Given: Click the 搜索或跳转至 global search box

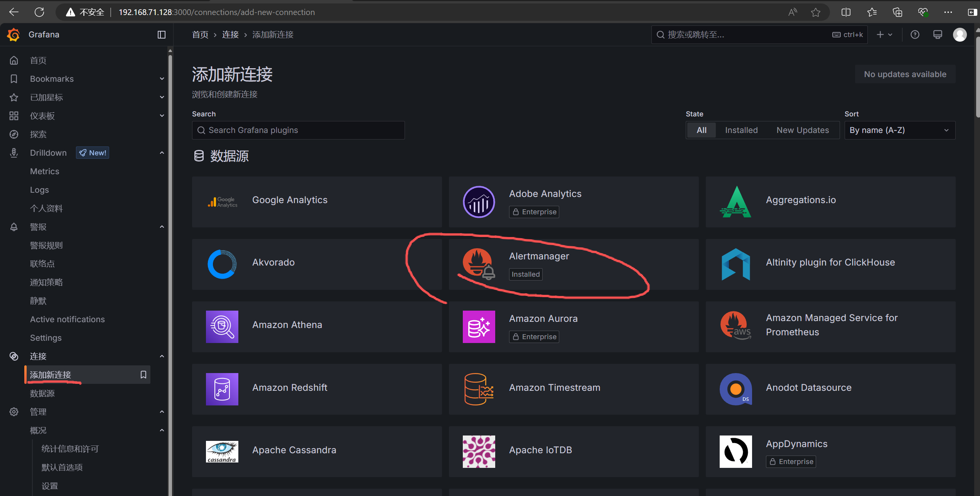Looking at the screenshot, I should [x=759, y=35].
